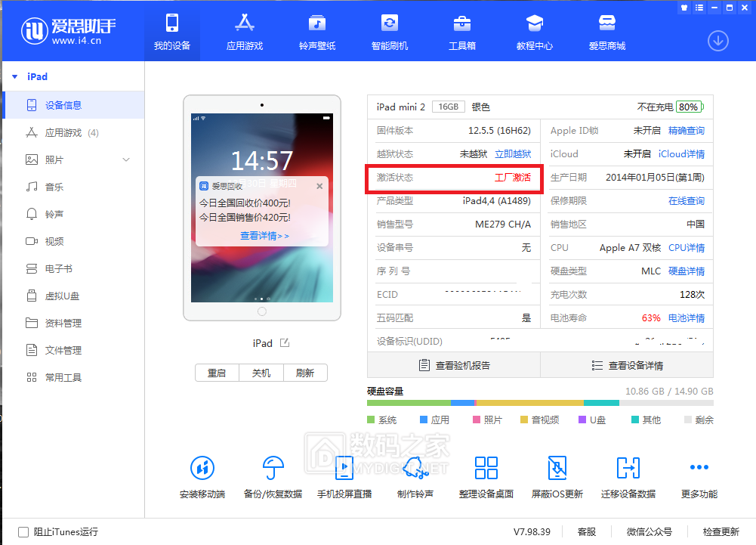Click the blue 应用 legend swatch
This screenshot has width=756, height=545.
(424, 420)
